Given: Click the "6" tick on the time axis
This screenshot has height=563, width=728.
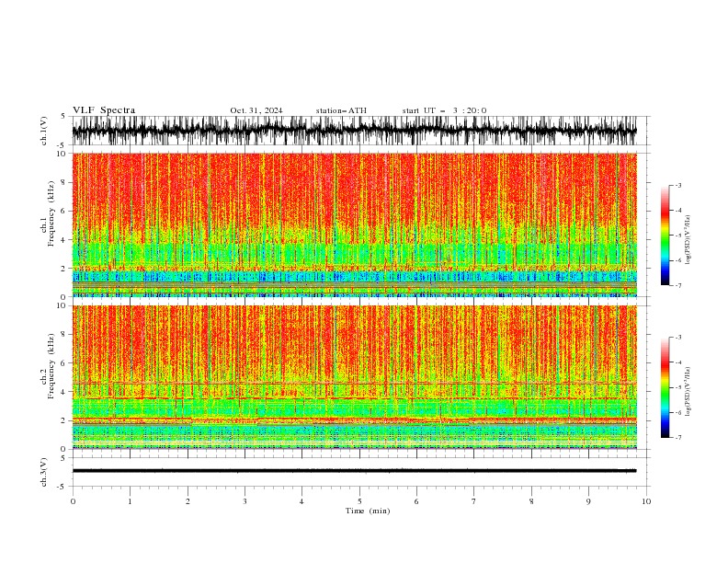Looking at the screenshot, I should 416,501.
